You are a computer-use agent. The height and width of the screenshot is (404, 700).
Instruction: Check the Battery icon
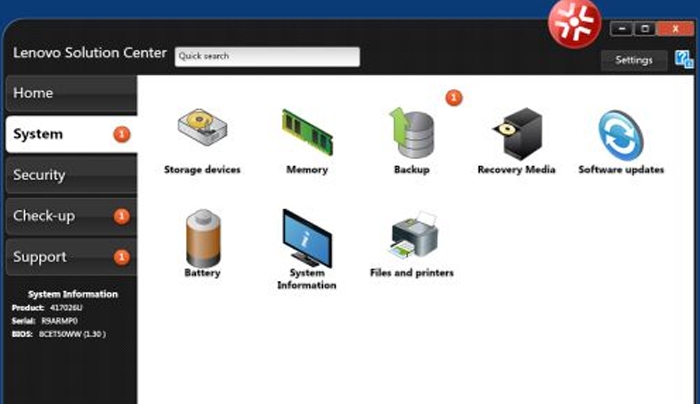(x=203, y=238)
